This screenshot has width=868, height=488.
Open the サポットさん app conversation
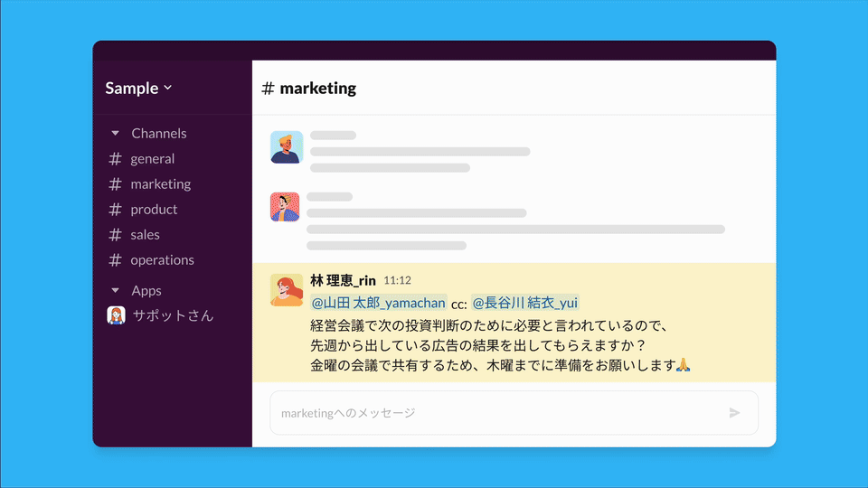[x=173, y=315]
